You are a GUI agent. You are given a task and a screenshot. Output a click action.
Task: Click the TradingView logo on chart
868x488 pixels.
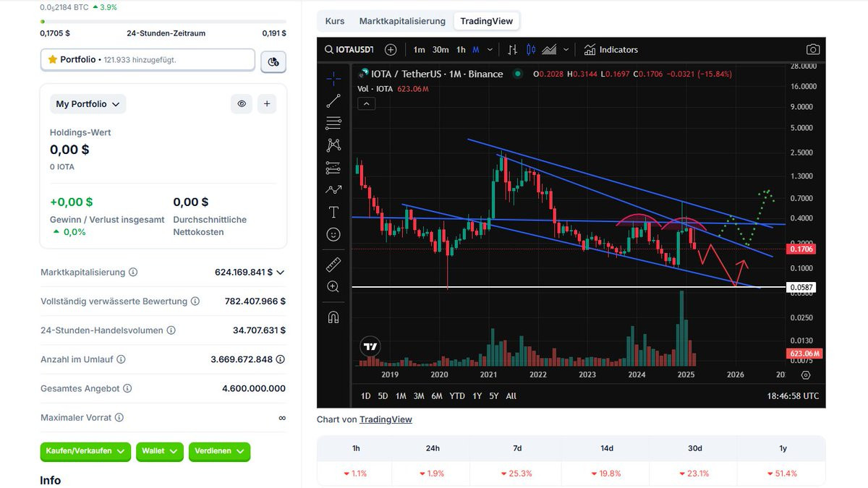370,346
